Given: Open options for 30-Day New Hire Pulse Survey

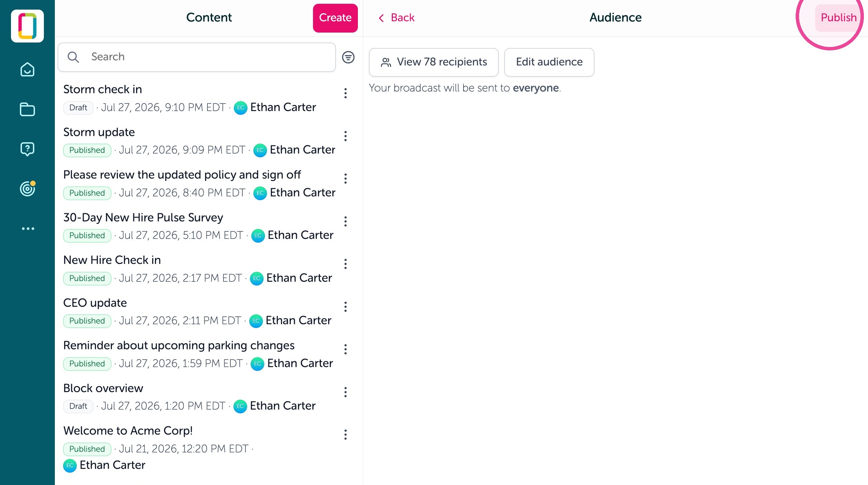Looking at the screenshot, I should point(346,221).
